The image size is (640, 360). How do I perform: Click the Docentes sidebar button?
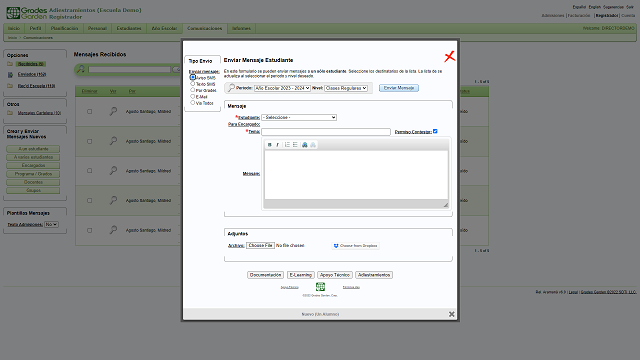coord(33,182)
